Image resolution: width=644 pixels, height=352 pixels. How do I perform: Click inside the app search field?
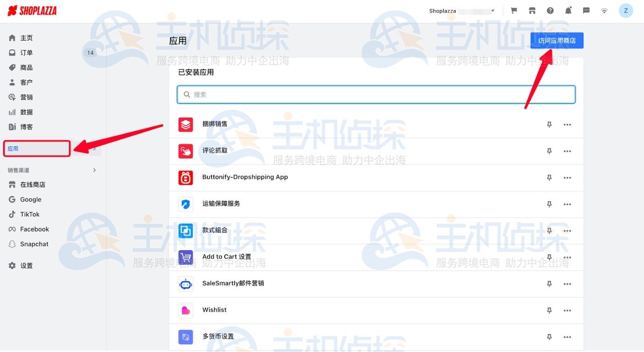[x=376, y=94]
